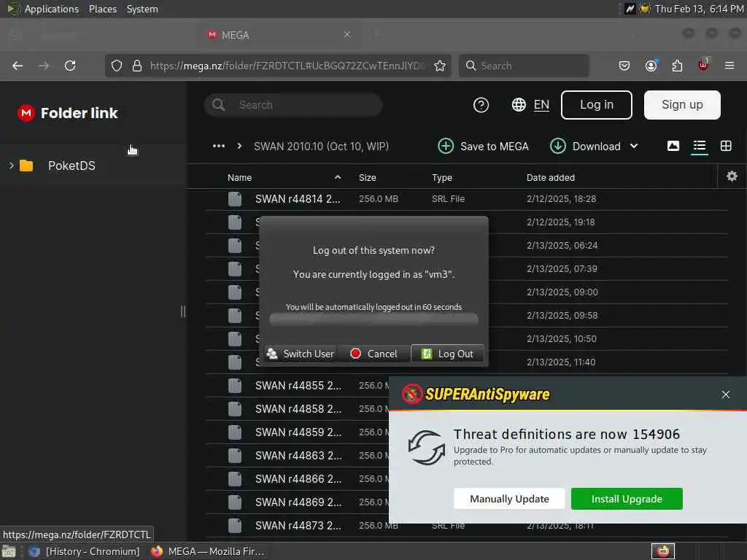Close the MEGA browser tab
This screenshot has height=560, width=747.
347,34
